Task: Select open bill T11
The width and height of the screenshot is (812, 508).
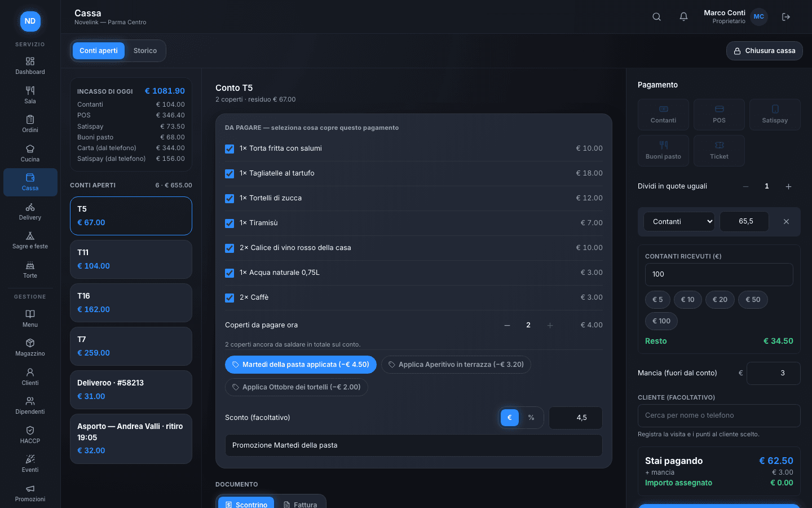Action: [x=131, y=260]
